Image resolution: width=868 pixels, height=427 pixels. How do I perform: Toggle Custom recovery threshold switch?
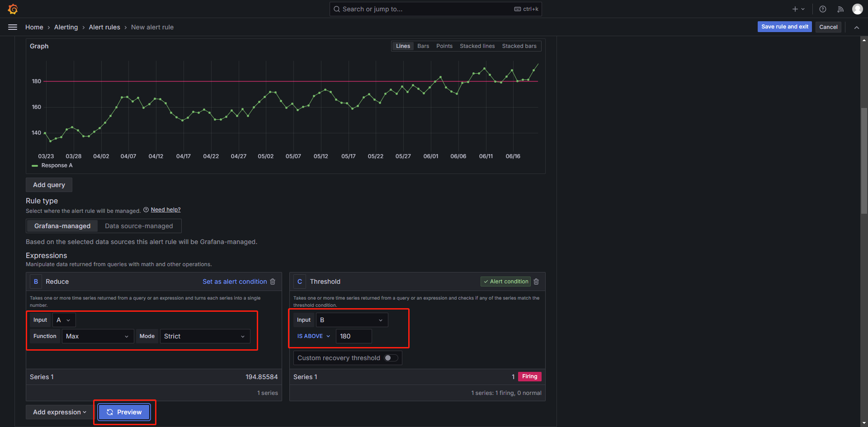[391, 358]
